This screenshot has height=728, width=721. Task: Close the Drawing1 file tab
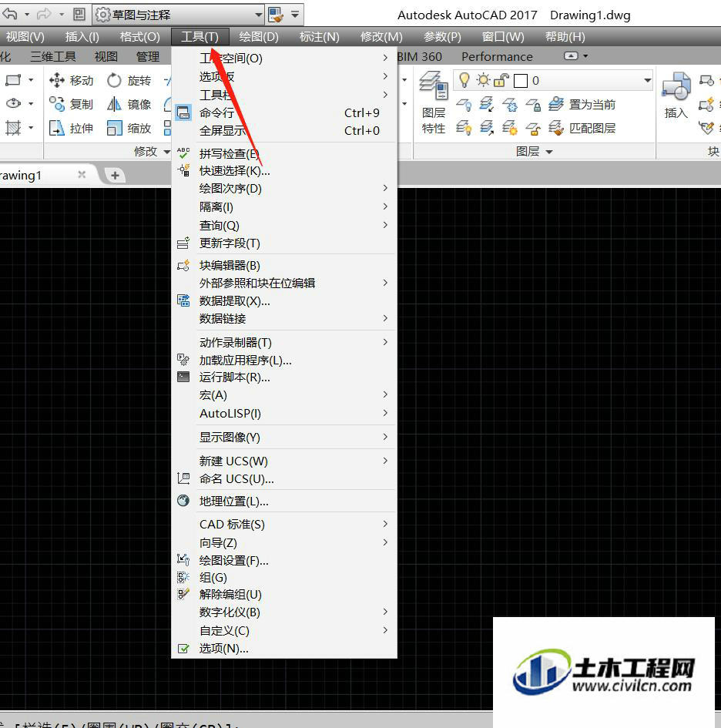82,175
